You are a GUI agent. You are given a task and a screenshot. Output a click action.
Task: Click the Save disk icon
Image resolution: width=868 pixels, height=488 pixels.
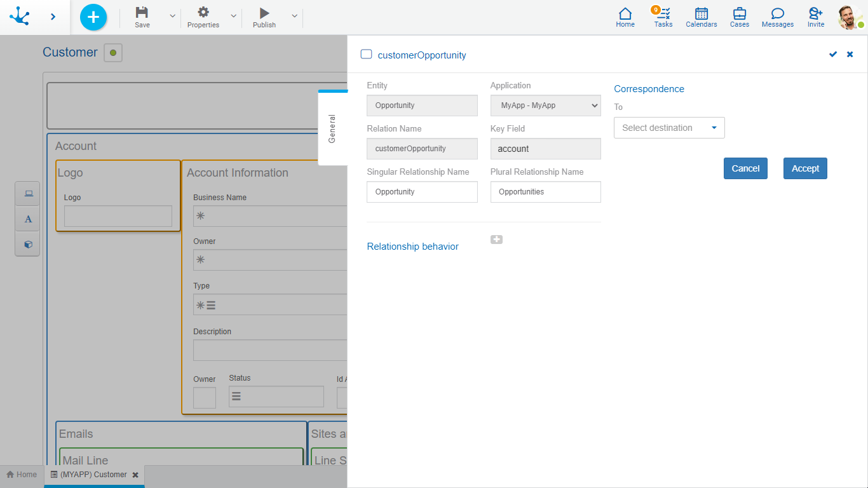[142, 13]
